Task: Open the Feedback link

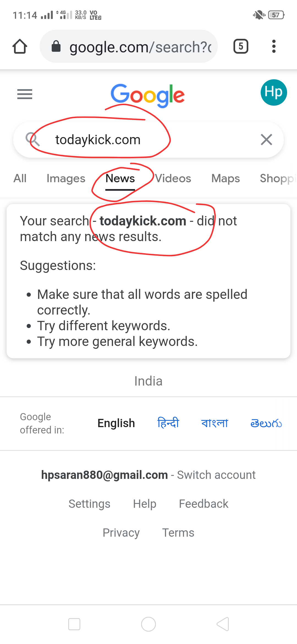Action: pos(204,504)
